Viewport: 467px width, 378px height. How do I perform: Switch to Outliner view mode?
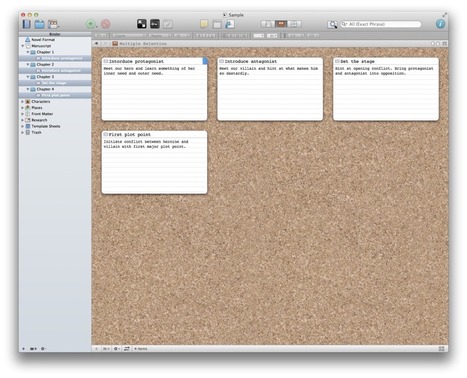[294, 24]
